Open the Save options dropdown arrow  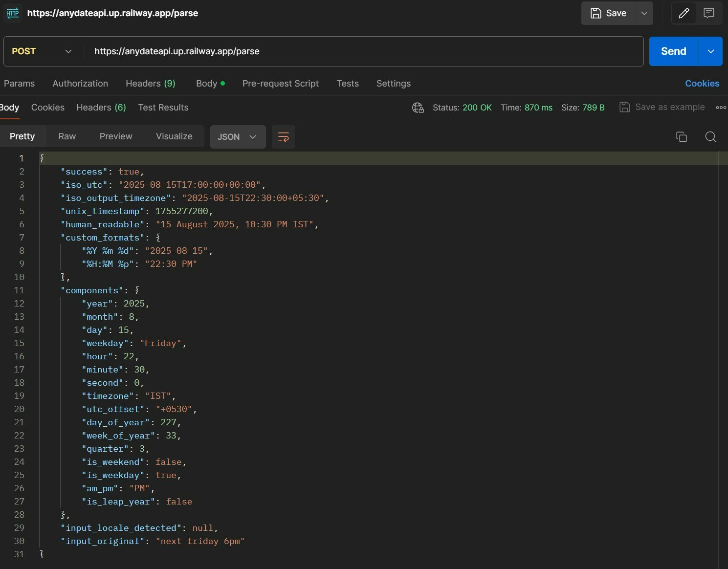(x=644, y=13)
